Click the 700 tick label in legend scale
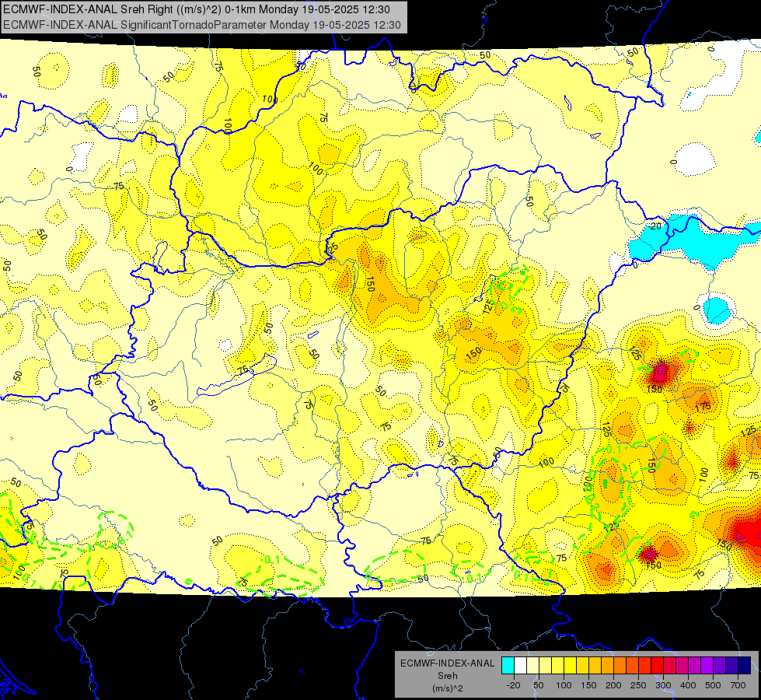Image resolution: width=761 pixels, height=700 pixels. pos(738,685)
